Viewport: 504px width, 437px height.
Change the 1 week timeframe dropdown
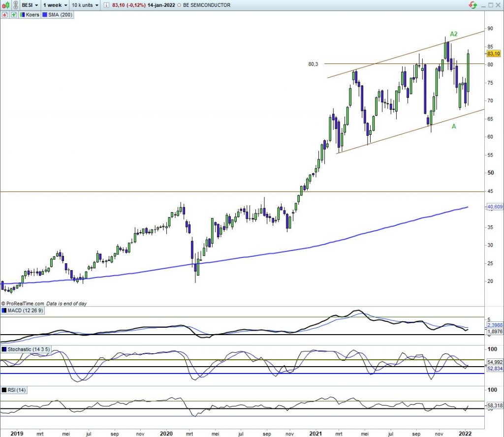pos(55,5)
